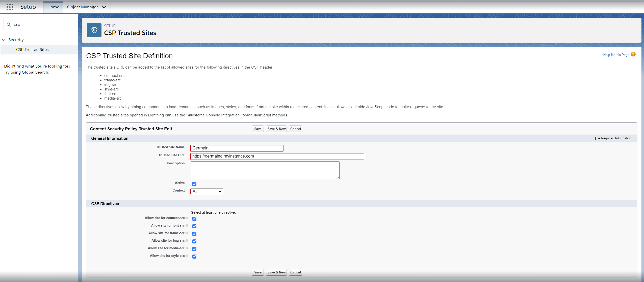Switch to the Home tab
The width and height of the screenshot is (644, 282).
click(x=53, y=7)
